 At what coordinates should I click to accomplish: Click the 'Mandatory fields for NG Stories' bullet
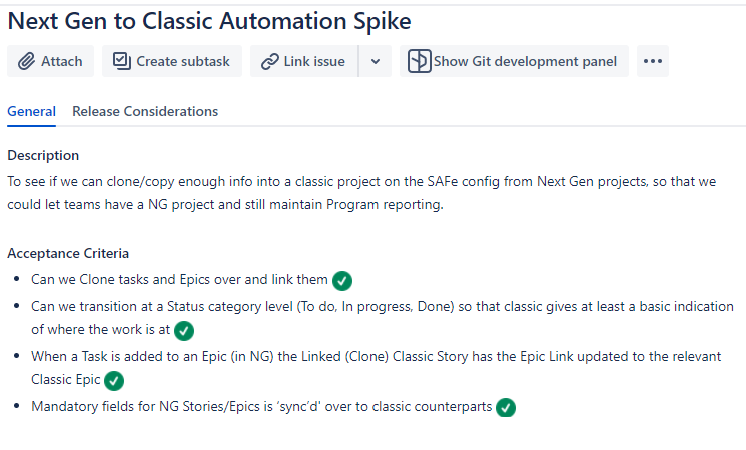pyautogui.click(x=262, y=407)
